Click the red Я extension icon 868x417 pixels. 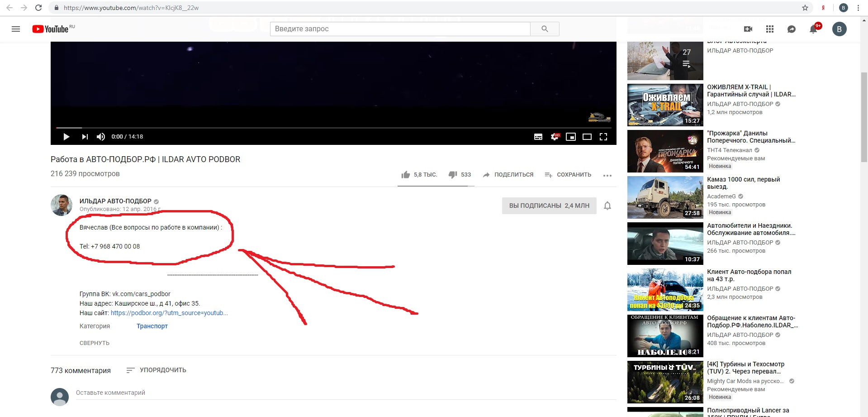tap(823, 8)
